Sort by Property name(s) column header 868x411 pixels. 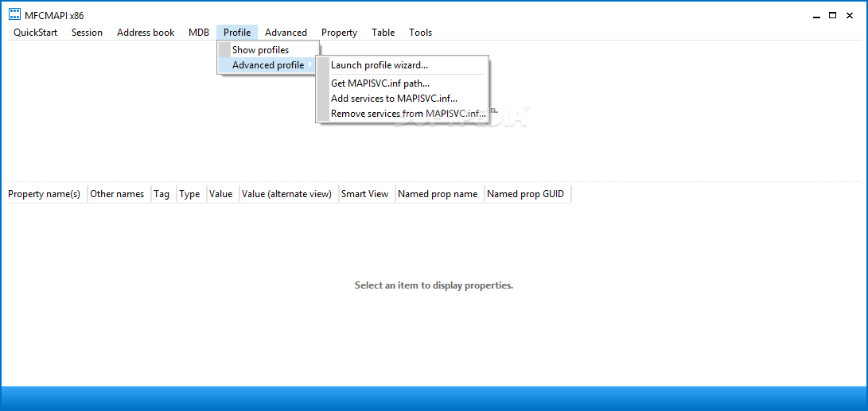[46, 194]
